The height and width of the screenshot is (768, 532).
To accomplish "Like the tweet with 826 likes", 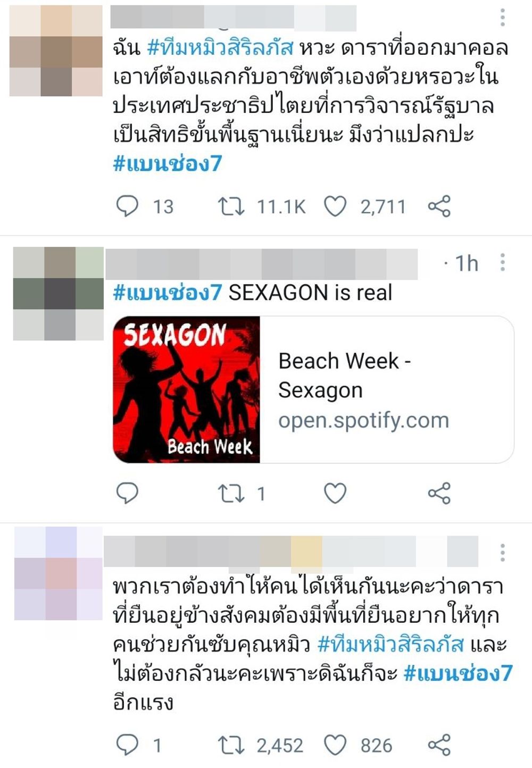I will tap(335, 745).
